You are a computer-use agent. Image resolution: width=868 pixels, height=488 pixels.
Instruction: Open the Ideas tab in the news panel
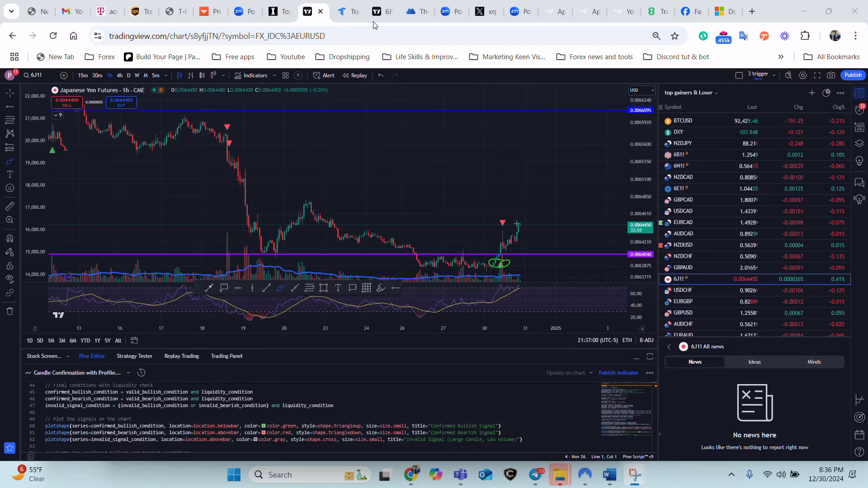point(754,361)
